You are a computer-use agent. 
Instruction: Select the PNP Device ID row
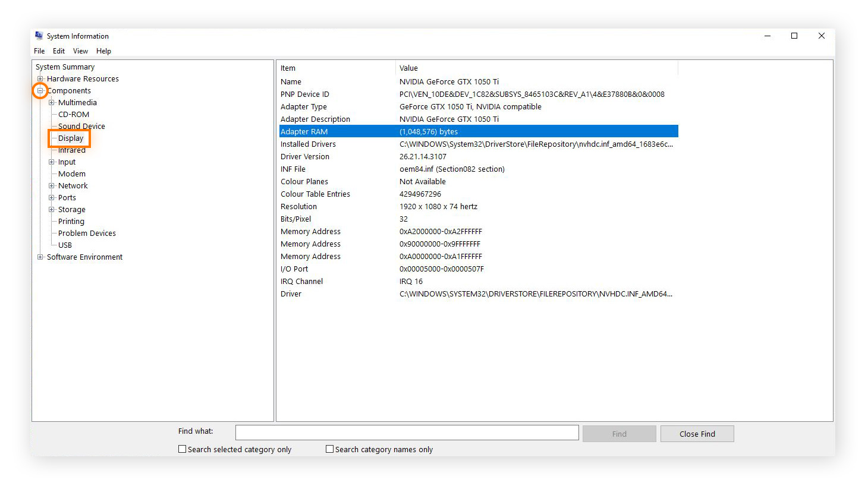pyautogui.click(x=479, y=94)
